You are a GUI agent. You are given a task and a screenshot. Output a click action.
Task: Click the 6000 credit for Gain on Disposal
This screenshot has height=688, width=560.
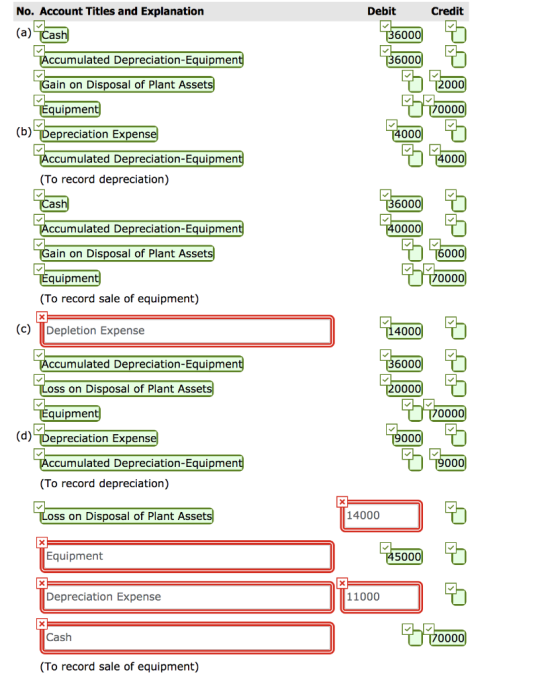(x=451, y=254)
